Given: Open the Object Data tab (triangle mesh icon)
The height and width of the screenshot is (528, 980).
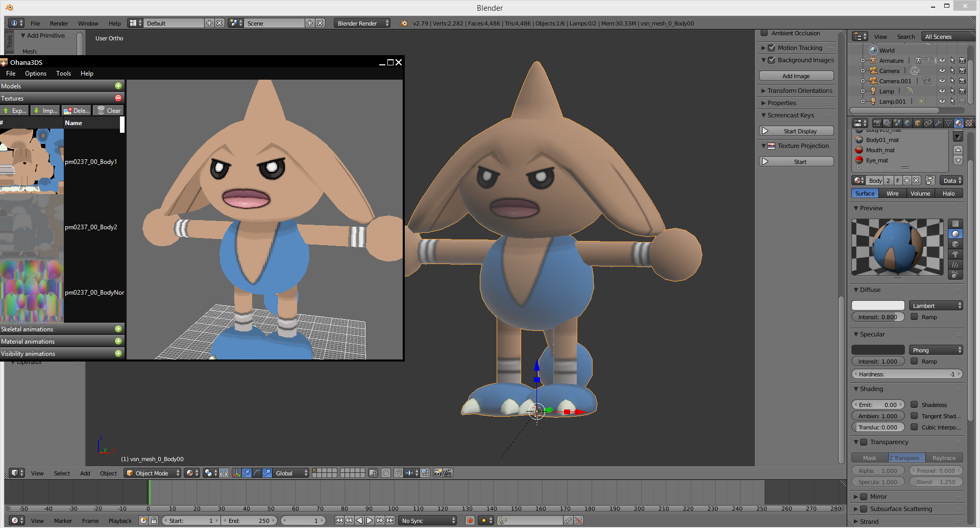Looking at the screenshot, I should click(948, 123).
